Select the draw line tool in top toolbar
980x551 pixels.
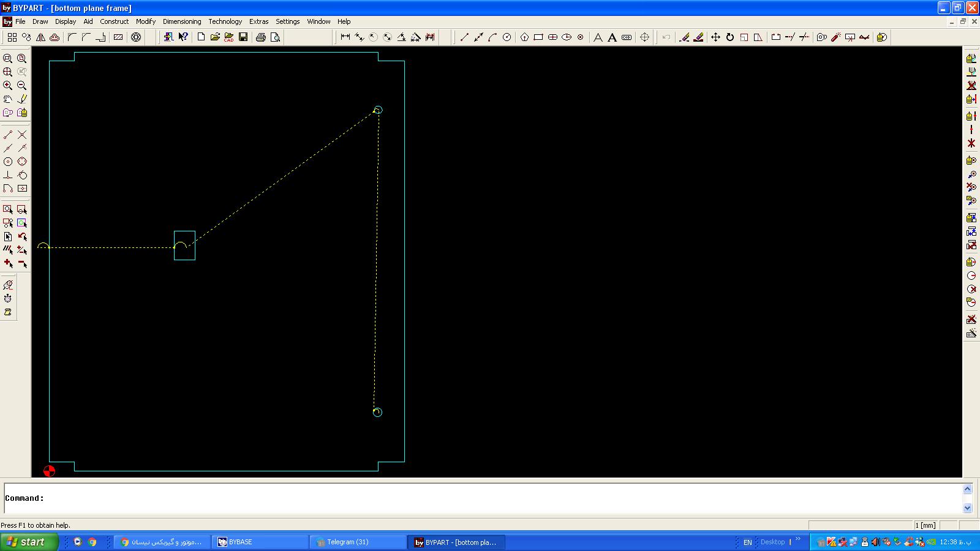click(464, 37)
